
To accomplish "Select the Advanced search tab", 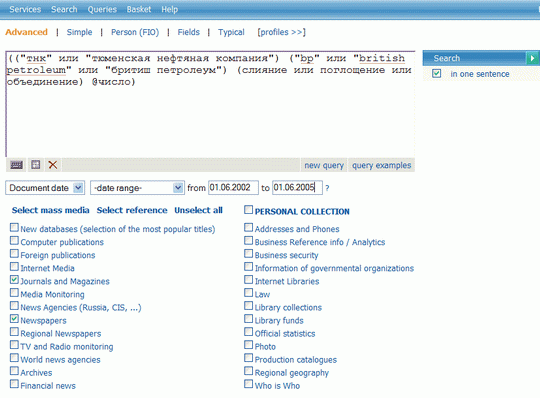I will (27, 32).
